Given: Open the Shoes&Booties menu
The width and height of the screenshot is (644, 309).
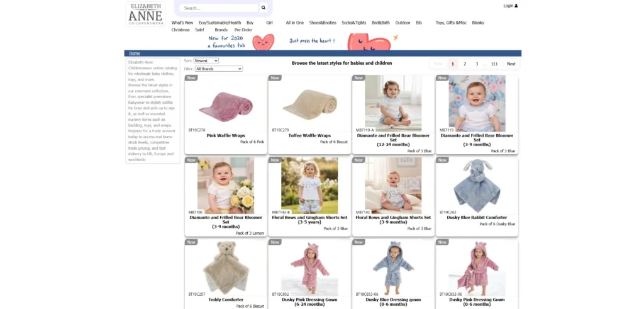Looking at the screenshot, I should [323, 23].
